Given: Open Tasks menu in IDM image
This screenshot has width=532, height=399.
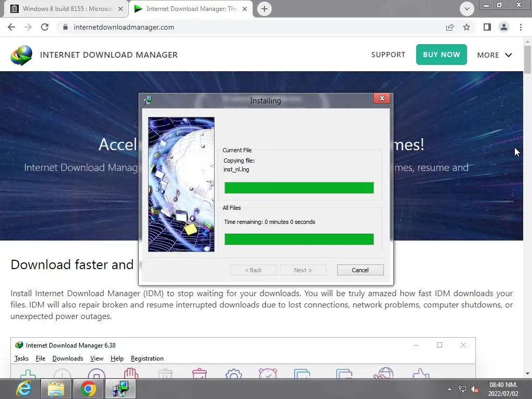Looking at the screenshot, I should point(22,358).
